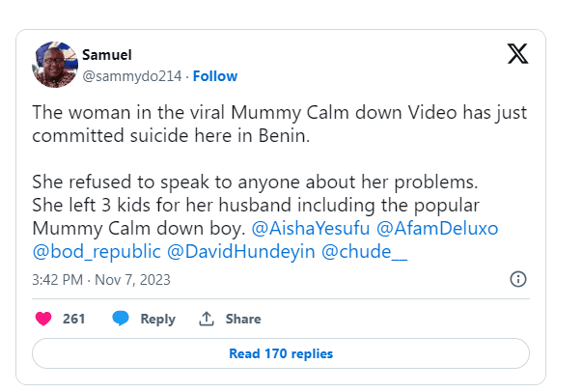This screenshot has height=392, width=583.
Task: Visit the @bod_republic mention
Action: (84, 254)
